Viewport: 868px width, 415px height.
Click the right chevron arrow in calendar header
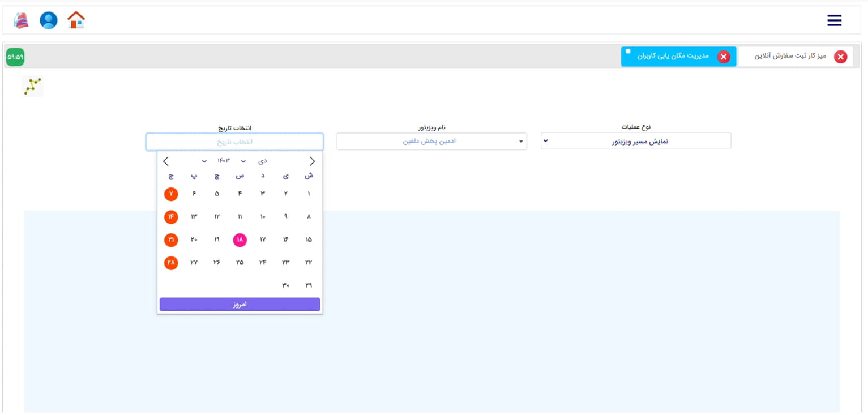click(x=312, y=161)
